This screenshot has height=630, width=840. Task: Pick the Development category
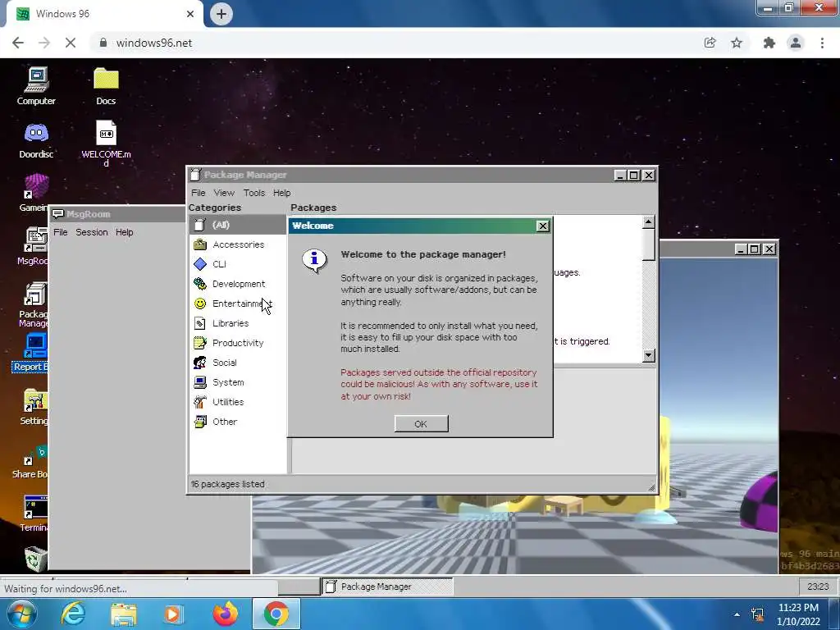coord(237,284)
